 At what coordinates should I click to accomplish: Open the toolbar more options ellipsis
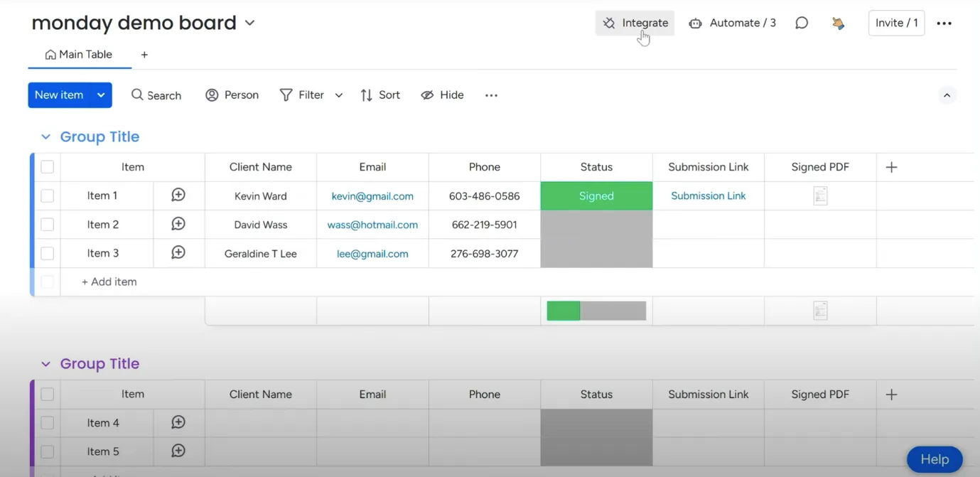coord(491,95)
